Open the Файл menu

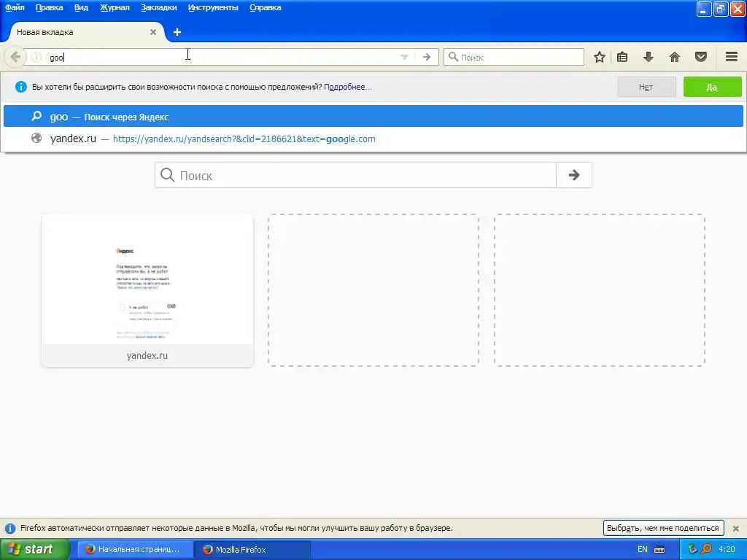[x=15, y=7]
